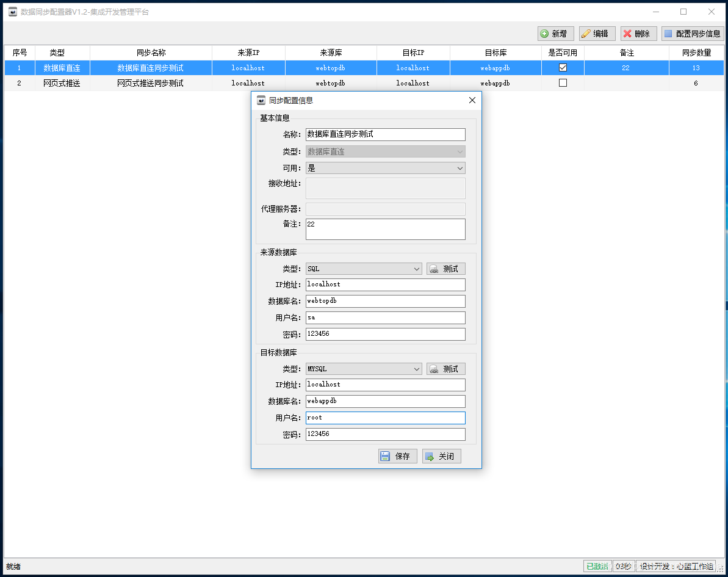Viewport: 728px width, 577px height.
Task: Click the target 数据库名 field webappdb
Action: [385, 401]
